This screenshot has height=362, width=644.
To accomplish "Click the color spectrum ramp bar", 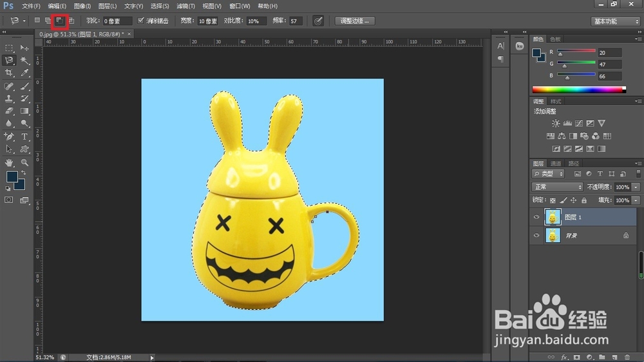I will coord(578,90).
